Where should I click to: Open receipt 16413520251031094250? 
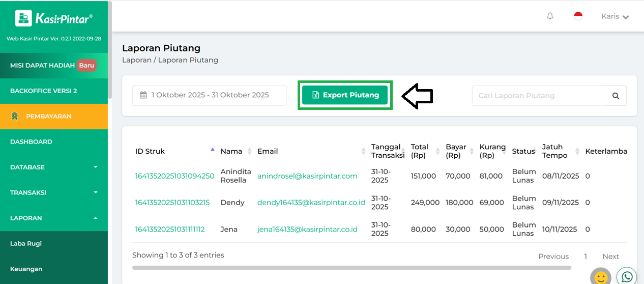pyautogui.click(x=174, y=176)
